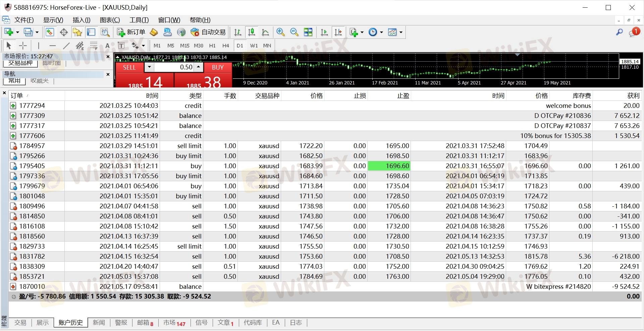Viewport: 644px width, 331px height.
Task: Zoom out of the chart
Action: click(294, 32)
